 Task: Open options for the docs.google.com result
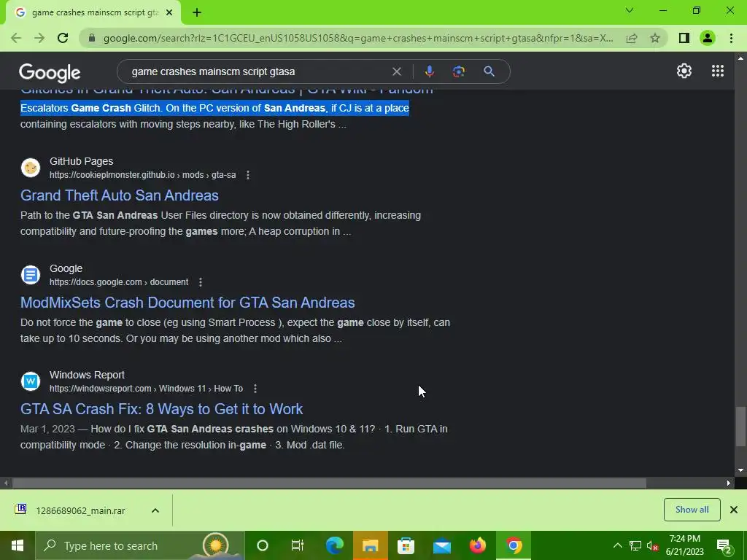201,282
